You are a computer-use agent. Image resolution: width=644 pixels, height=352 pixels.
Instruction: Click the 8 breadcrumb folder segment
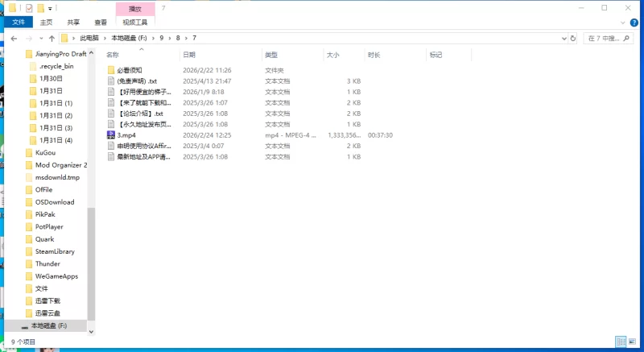(178, 38)
